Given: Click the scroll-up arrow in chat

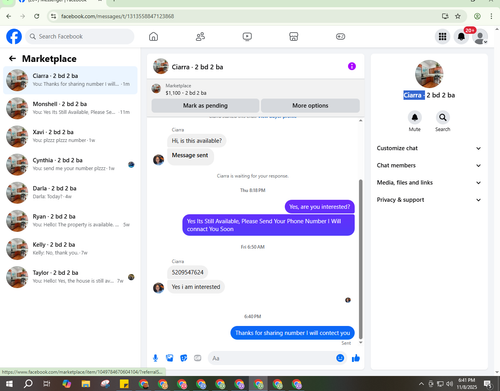Looking at the screenshot, I should click(360, 121).
